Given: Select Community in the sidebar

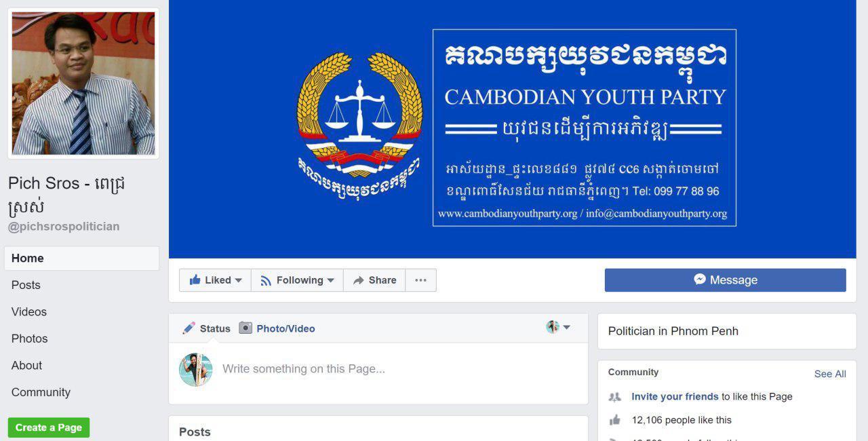Looking at the screenshot, I should pos(41,392).
